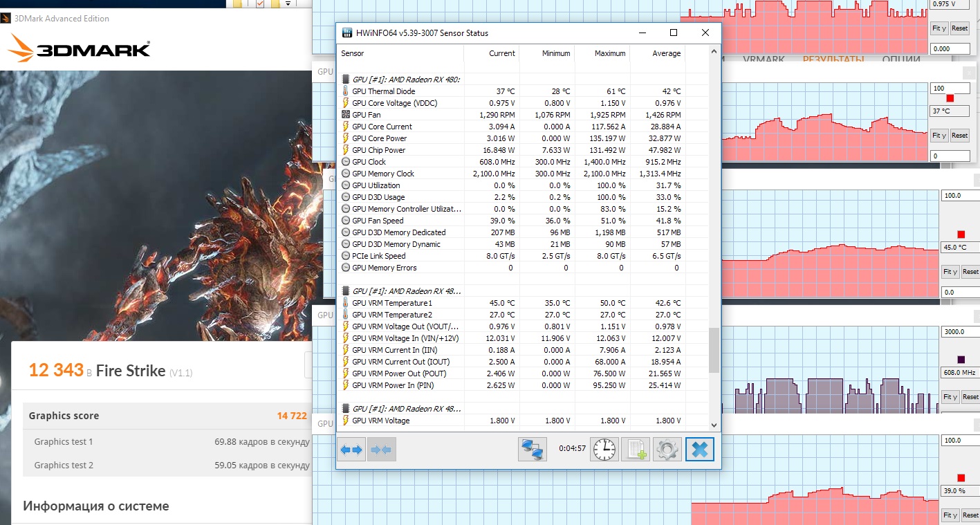Image resolution: width=980 pixels, height=525 pixels.
Task: Click icon beside GPU Memory Clock row
Action: [x=346, y=174]
